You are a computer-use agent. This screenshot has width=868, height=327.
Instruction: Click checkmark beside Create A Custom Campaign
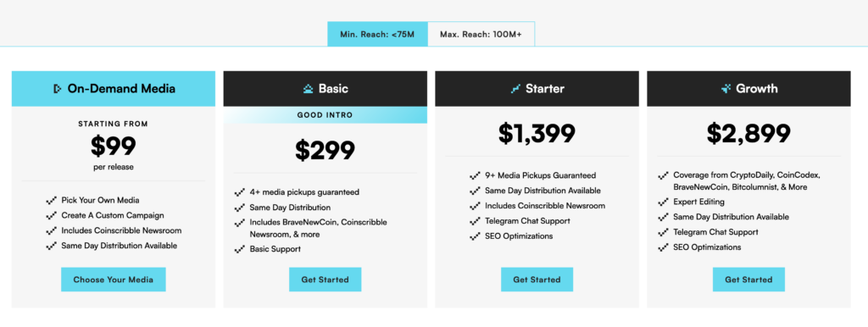[x=52, y=216]
